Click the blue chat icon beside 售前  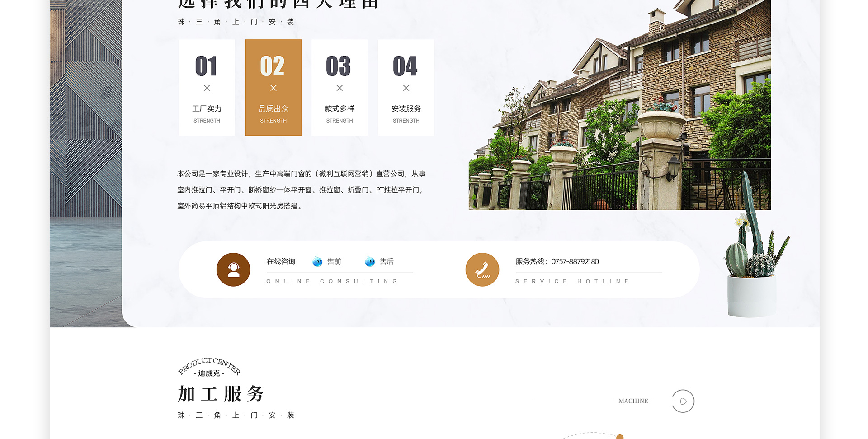[317, 262]
